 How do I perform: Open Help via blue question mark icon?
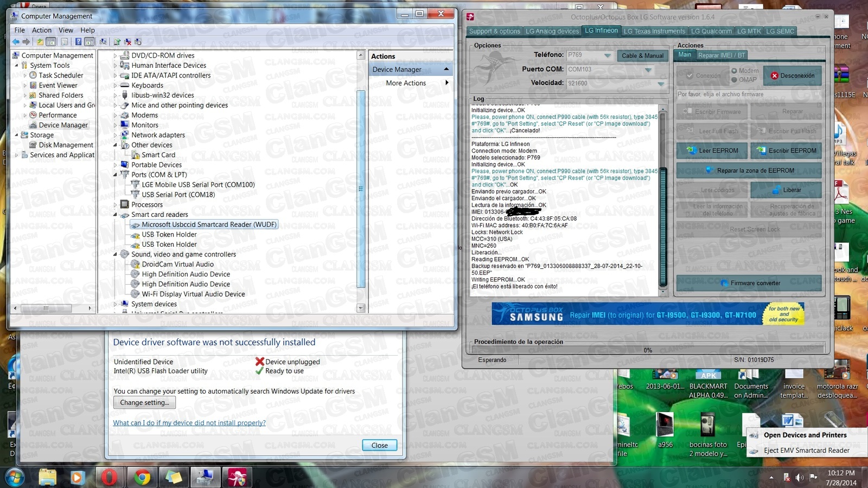pyautogui.click(x=78, y=42)
